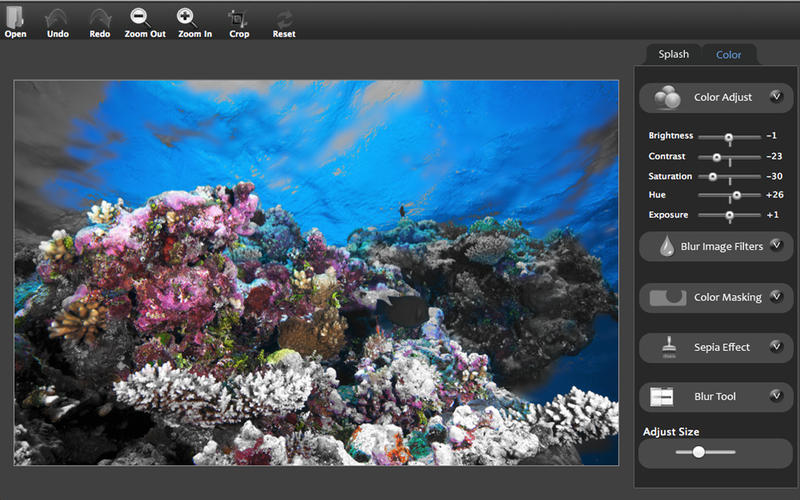Expand the Sepia Effect section arrow

pyautogui.click(x=775, y=347)
